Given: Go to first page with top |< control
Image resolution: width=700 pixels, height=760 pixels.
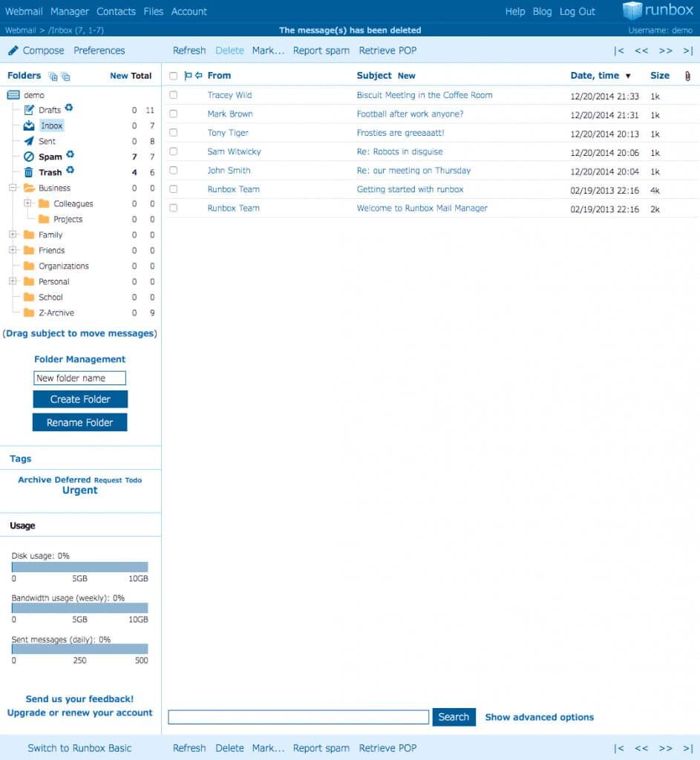Looking at the screenshot, I should pyautogui.click(x=618, y=50).
